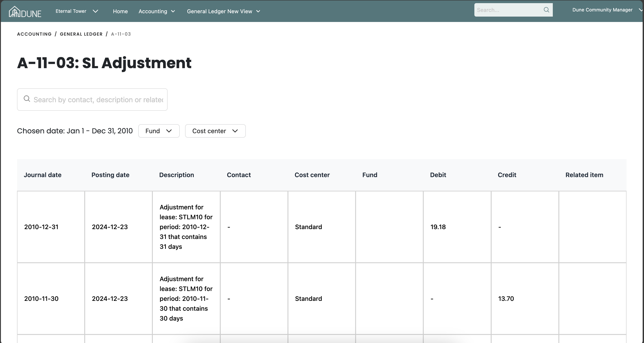Click the Debit column header
The height and width of the screenshot is (343, 644).
click(x=438, y=175)
